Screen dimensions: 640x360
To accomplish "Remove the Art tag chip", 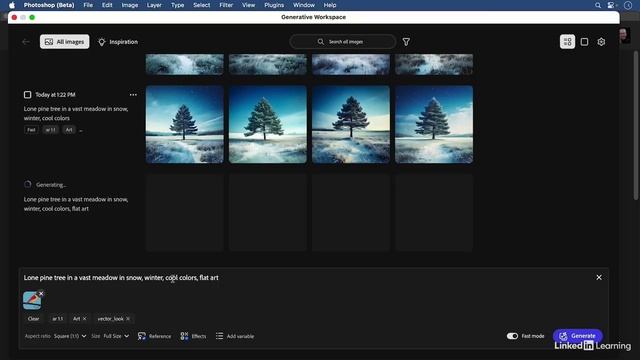I will pos(84,319).
